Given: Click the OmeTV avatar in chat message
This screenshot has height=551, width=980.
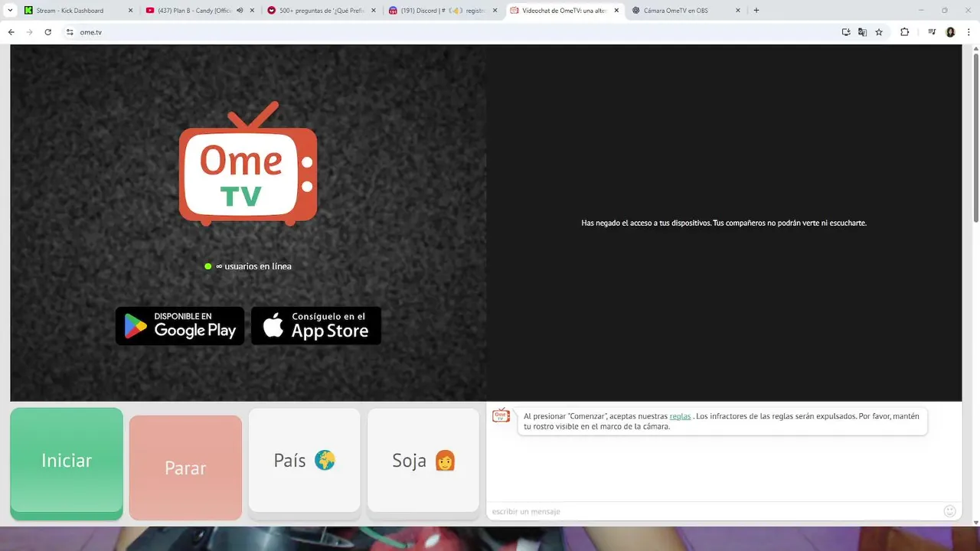Looking at the screenshot, I should 501,416.
